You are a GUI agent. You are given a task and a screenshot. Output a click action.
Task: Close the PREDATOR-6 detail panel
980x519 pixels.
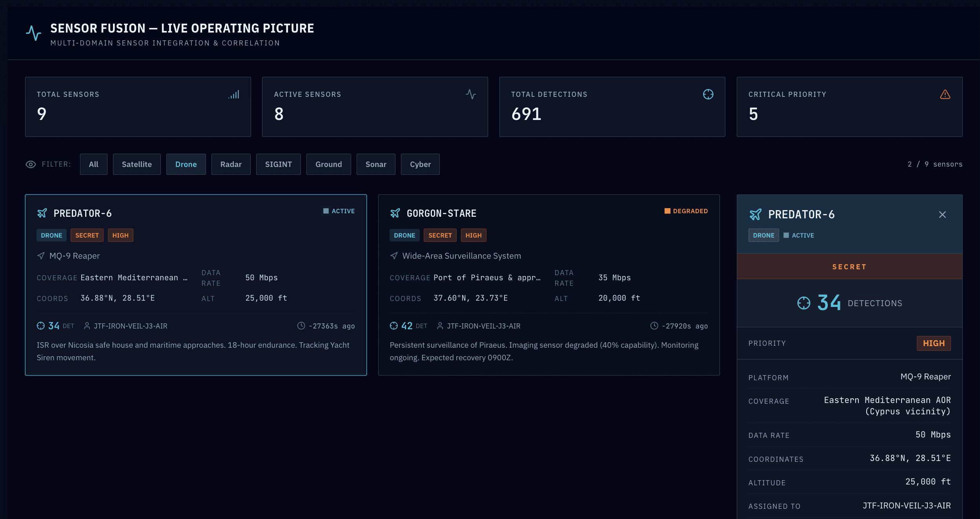pyautogui.click(x=942, y=214)
